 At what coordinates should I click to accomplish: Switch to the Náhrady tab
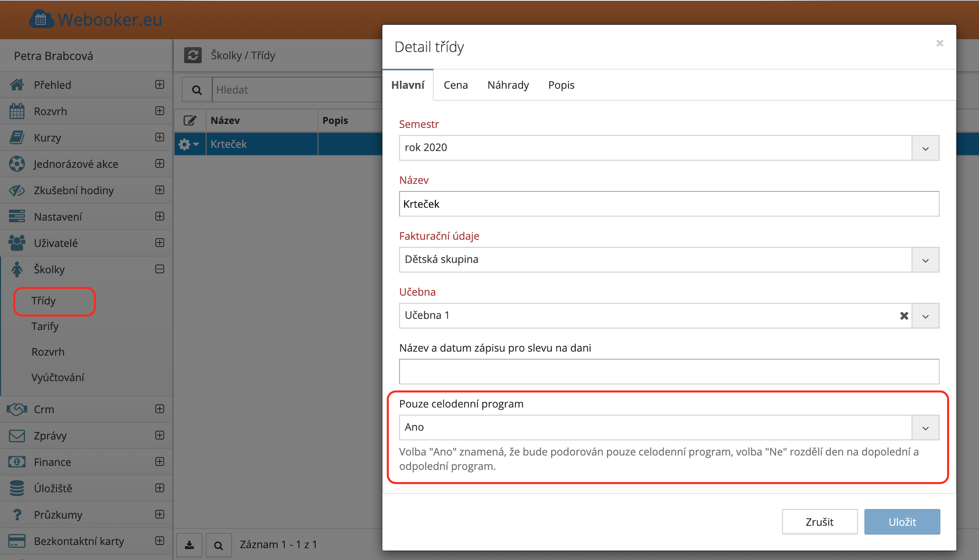click(x=508, y=85)
